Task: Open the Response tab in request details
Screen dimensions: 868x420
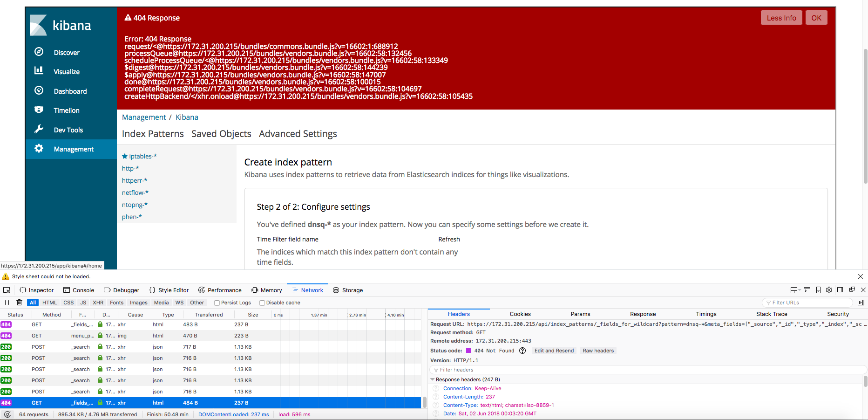Action: (x=643, y=314)
